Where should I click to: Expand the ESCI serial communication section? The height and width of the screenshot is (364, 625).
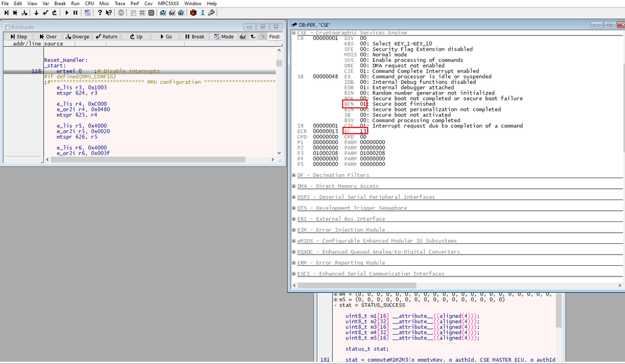pyautogui.click(x=294, y=274)
